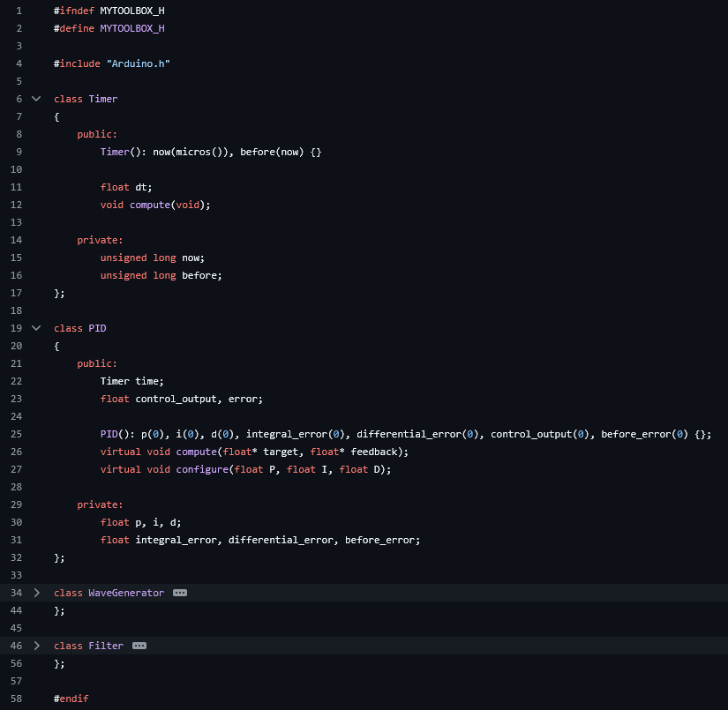This screenshot has width=728, height=710.
Task: Click the "Arduino.h" include string
Action: point(138,64)
